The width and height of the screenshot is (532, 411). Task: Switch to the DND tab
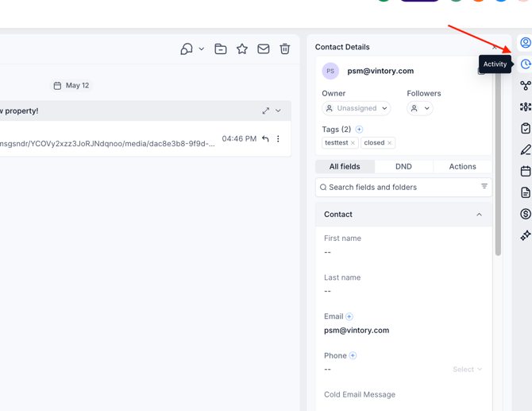coord(403,166)
